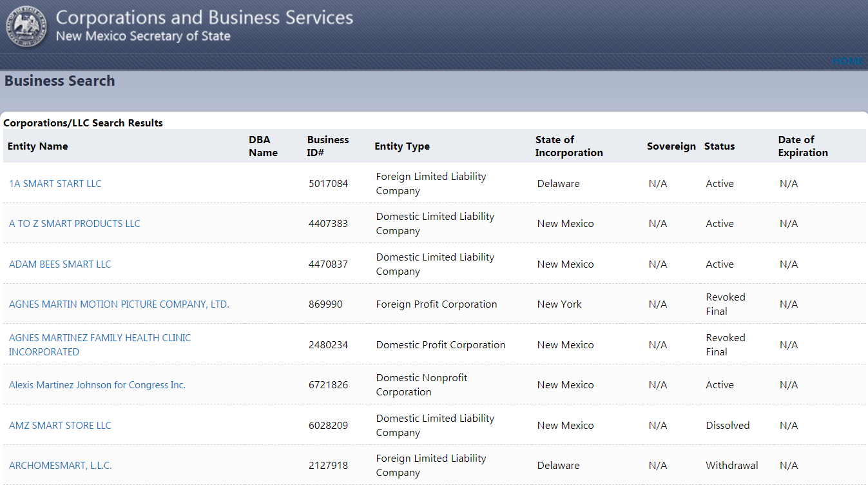Image resolution: width=868 pixels, height=485 pixels.
Task: Select business ID 2127918
Action: coord(328,466)
